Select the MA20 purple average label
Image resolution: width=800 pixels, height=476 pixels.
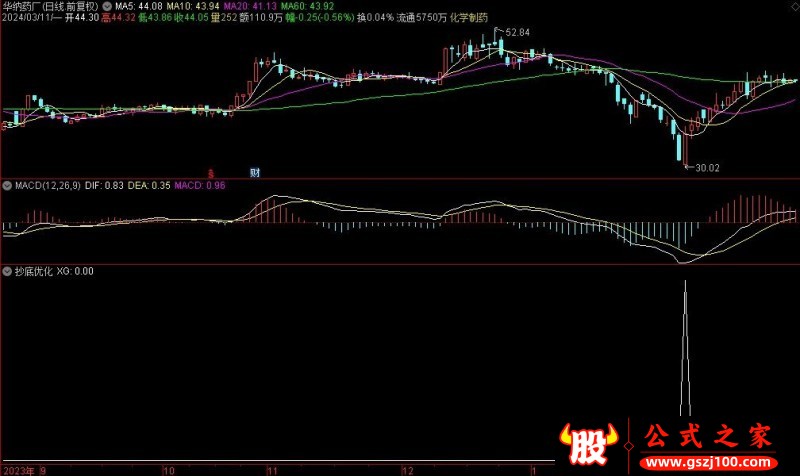click(234, 6)
